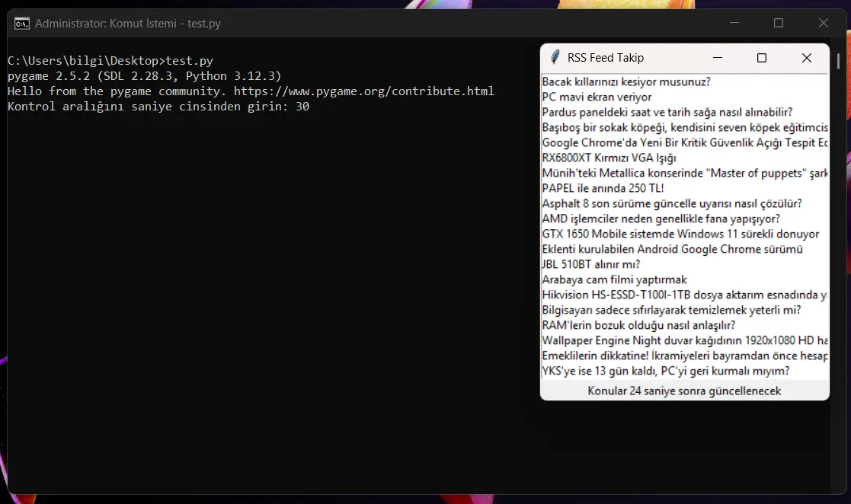Maximize the Komut İstemi window

[x=779, y=23]
